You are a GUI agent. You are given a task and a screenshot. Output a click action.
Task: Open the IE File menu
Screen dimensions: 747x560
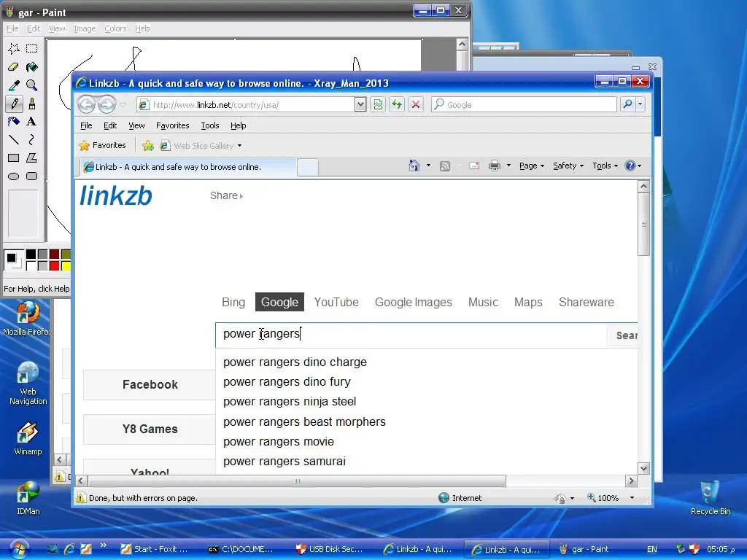tap(86, 125)
